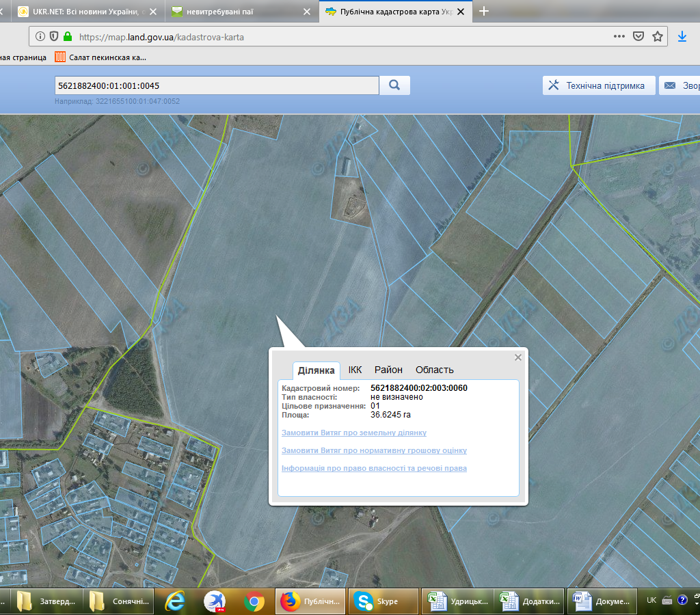This screenshot has width=700, height=615.
Task: Open page actions three-dot menu
Action: pyautogui.click(x=619, y=37)
